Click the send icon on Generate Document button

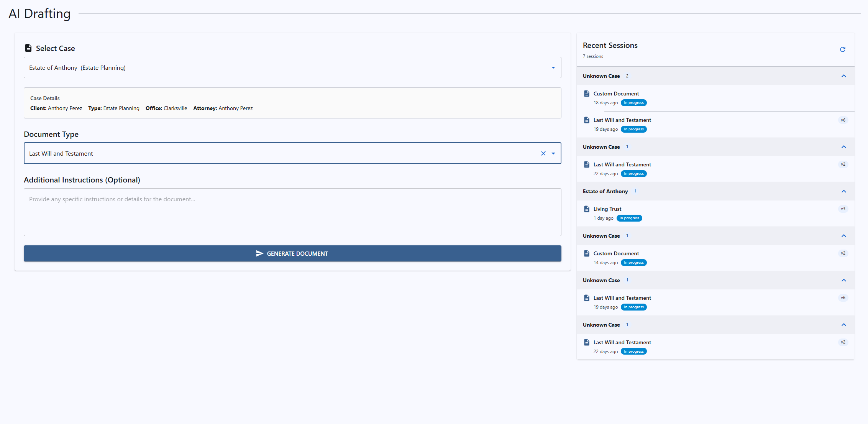pyautogui.click(x=259, y=253)
